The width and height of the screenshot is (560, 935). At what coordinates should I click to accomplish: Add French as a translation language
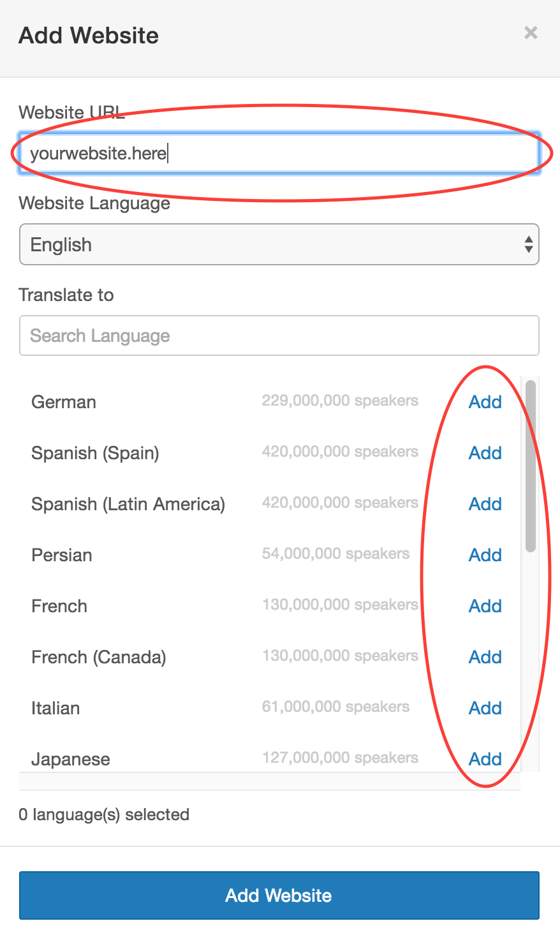[x=485, y=606]
